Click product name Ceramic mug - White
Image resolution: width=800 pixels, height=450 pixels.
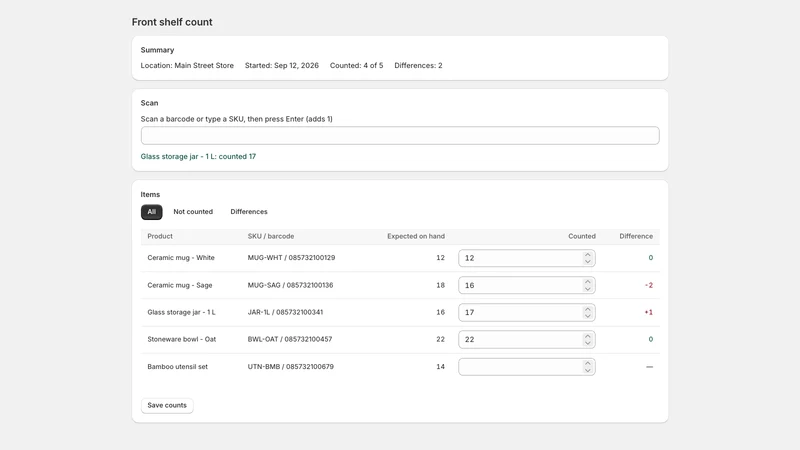(x=181, y=258)
